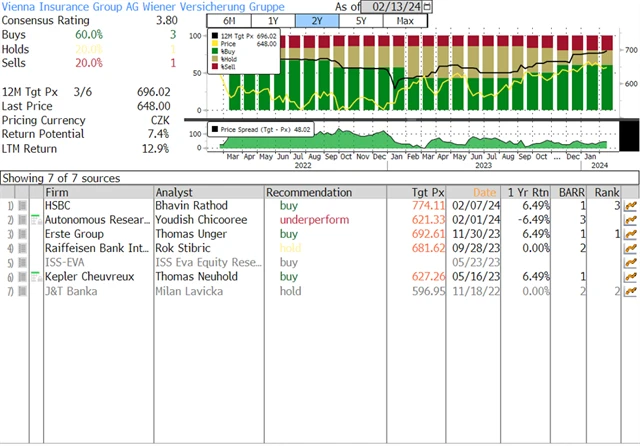
Task: Tick the checkbox for J&T Banka row
Action: pos(23,291)
